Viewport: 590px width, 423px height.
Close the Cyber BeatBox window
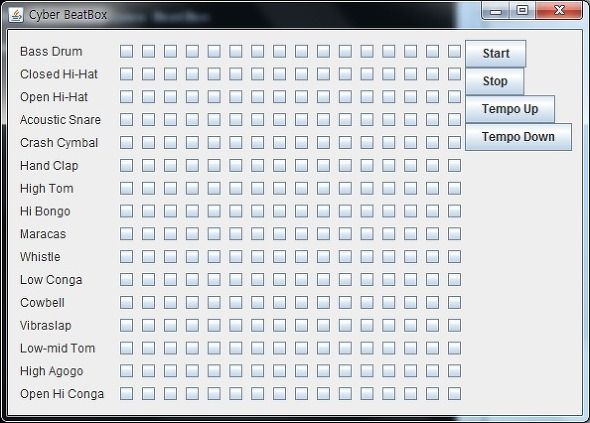click(559, 11)
